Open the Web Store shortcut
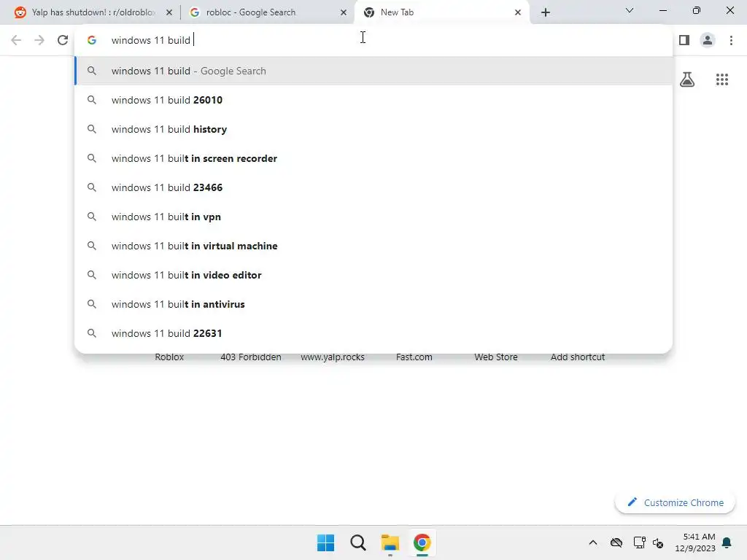Screen dimensions: 747x560 pos(496,357)
